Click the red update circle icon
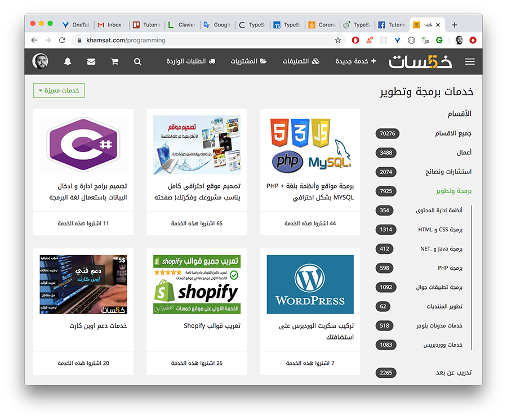The width and height of the screenshot is (507, 420). point(473,40)
